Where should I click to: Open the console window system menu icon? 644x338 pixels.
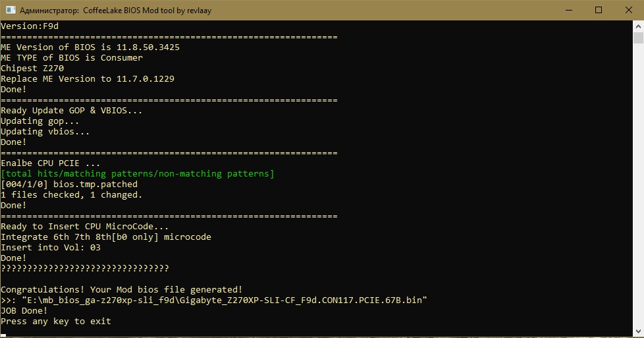tap(11, 10)
